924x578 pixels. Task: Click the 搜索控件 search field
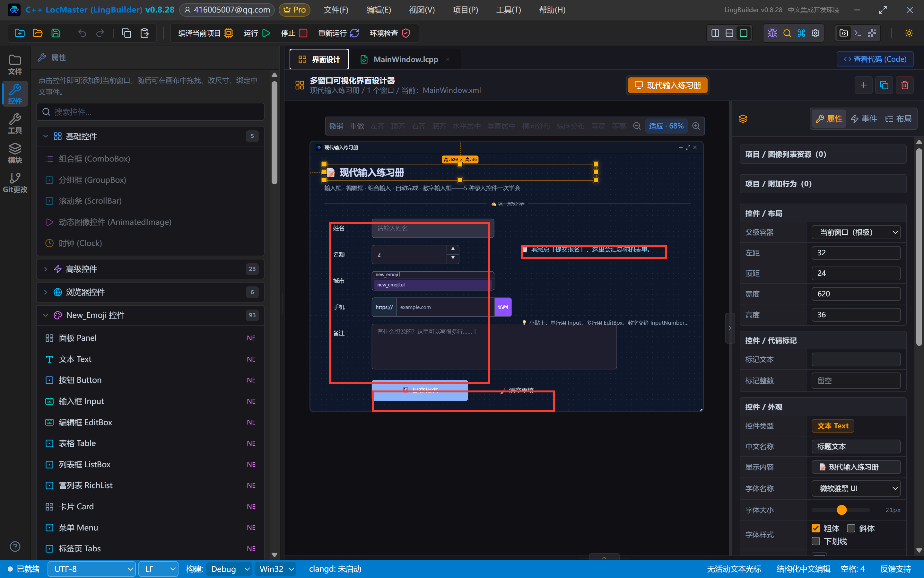150,112
